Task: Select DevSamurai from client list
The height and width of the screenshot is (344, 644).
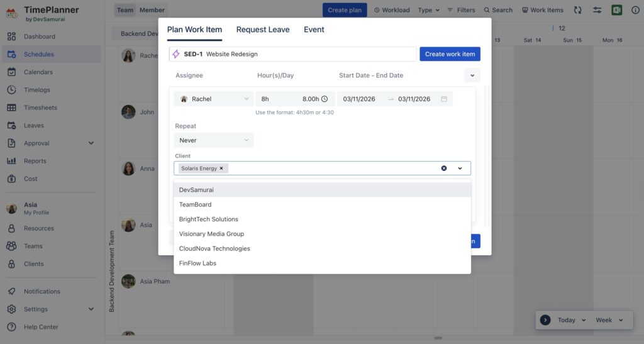Action: 323,190
